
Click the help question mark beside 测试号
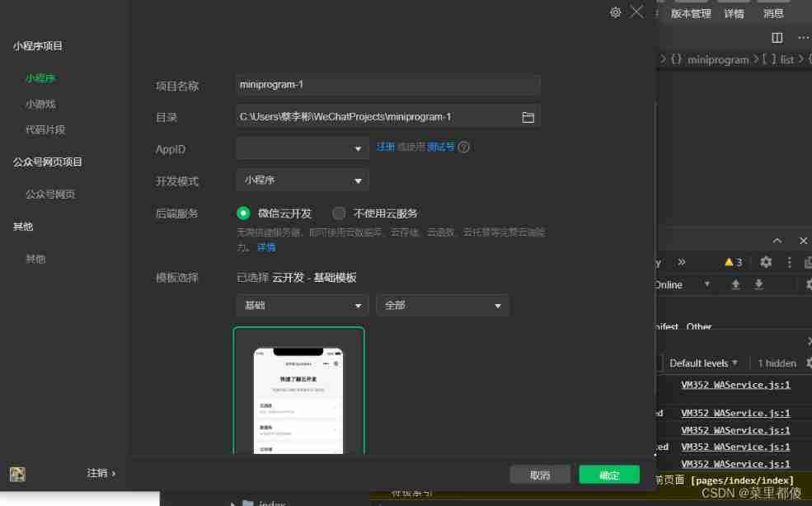pos(464,148)
